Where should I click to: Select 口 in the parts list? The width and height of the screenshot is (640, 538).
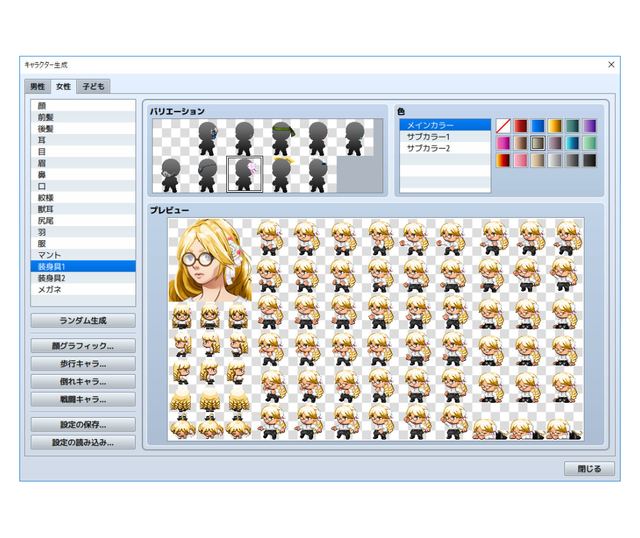(83, 186)
